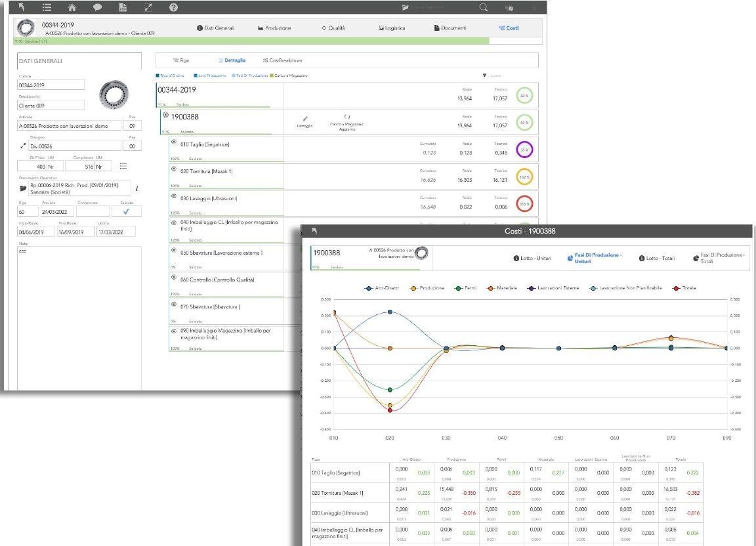Toggle the Produzione series in the chart legend

pyautogui.click(x=427, y=288)
